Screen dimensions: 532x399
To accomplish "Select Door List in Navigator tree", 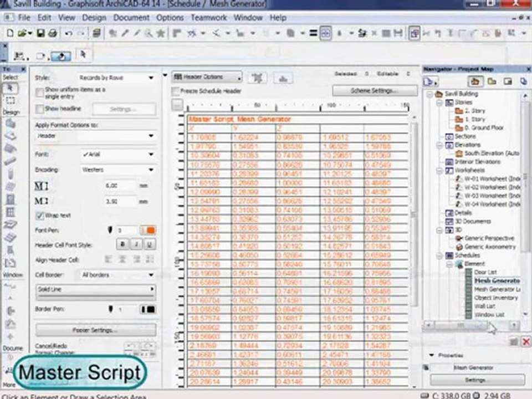I will tap(485, 272).
